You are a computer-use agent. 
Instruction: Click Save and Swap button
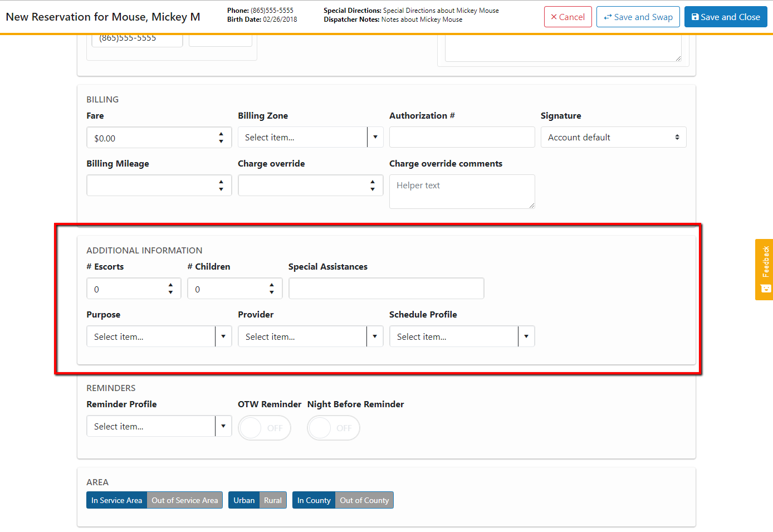point(638,17)
